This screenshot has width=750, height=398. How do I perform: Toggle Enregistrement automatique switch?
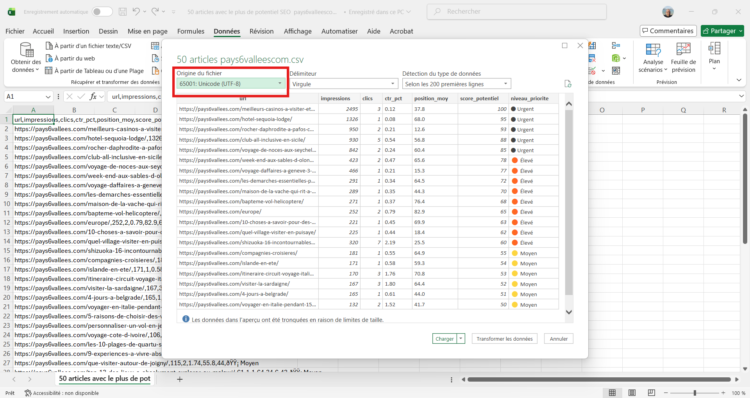(102, 11)
